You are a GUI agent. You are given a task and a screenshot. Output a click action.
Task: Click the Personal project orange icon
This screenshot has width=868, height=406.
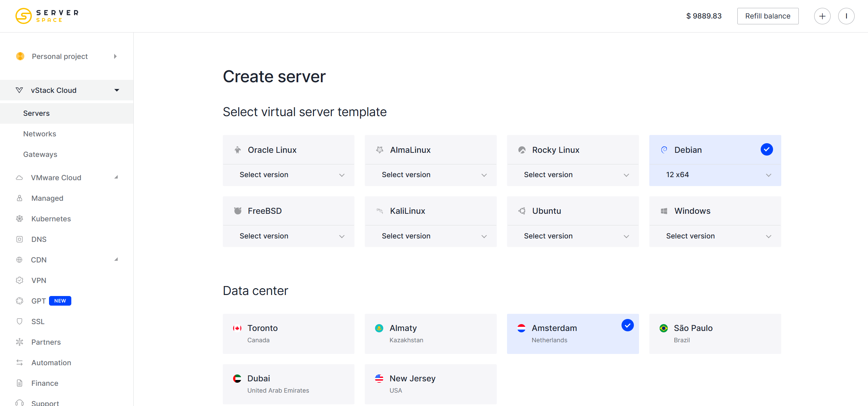click(x=20, y=56)
